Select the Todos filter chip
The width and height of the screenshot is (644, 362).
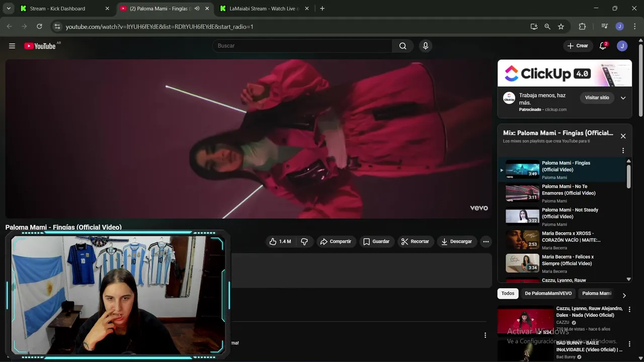coord(508,293)
